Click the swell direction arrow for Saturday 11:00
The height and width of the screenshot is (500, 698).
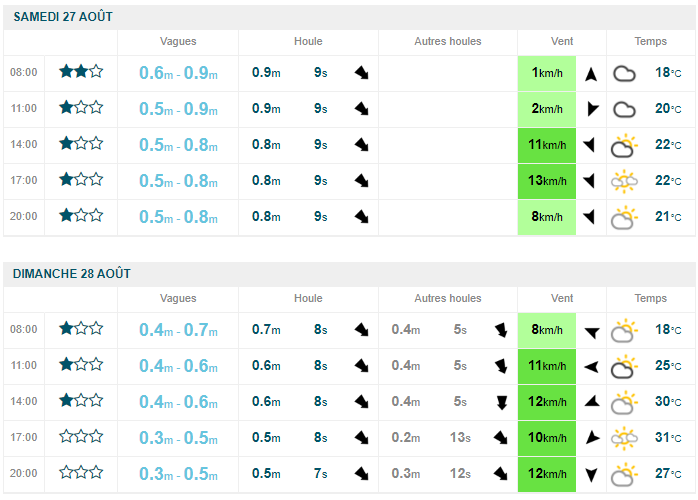[x=361, y=109]
